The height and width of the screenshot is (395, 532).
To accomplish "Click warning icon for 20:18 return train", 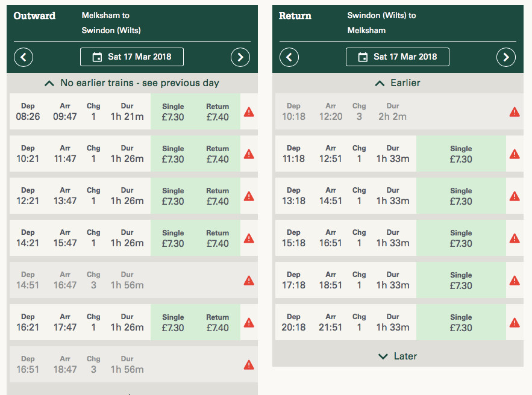I will click(x=515, y=322).
